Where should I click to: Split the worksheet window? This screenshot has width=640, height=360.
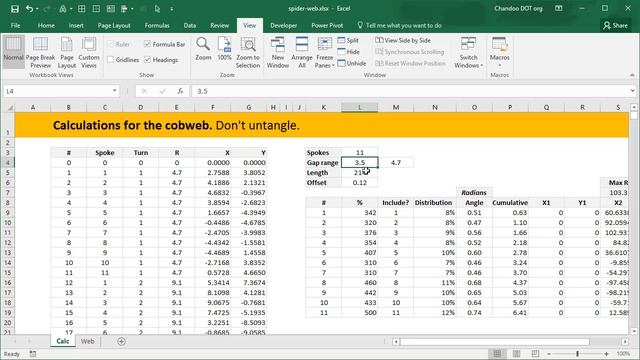tap(348, 40)
